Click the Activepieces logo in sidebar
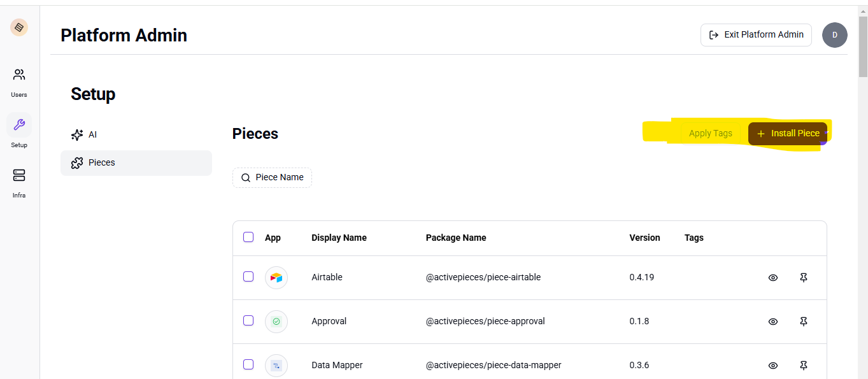Viewport: 868px width, 379px height. tap(19, 27)
